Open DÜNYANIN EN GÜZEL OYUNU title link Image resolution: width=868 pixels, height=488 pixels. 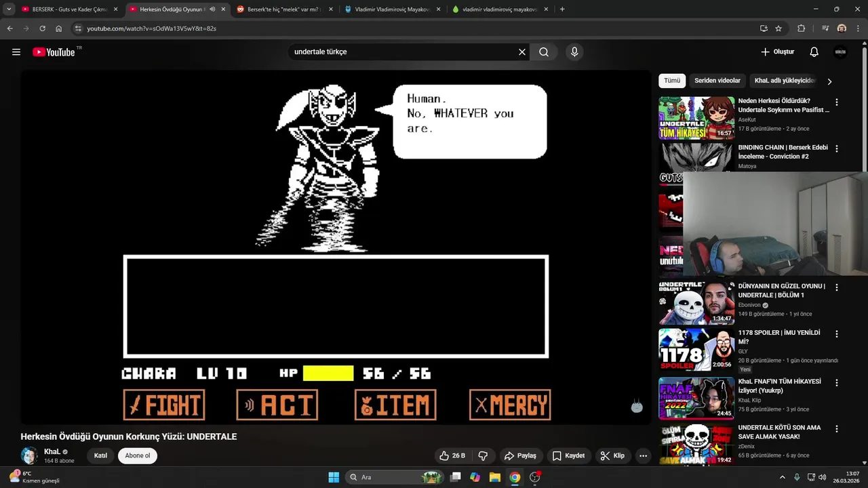point(782,291)
